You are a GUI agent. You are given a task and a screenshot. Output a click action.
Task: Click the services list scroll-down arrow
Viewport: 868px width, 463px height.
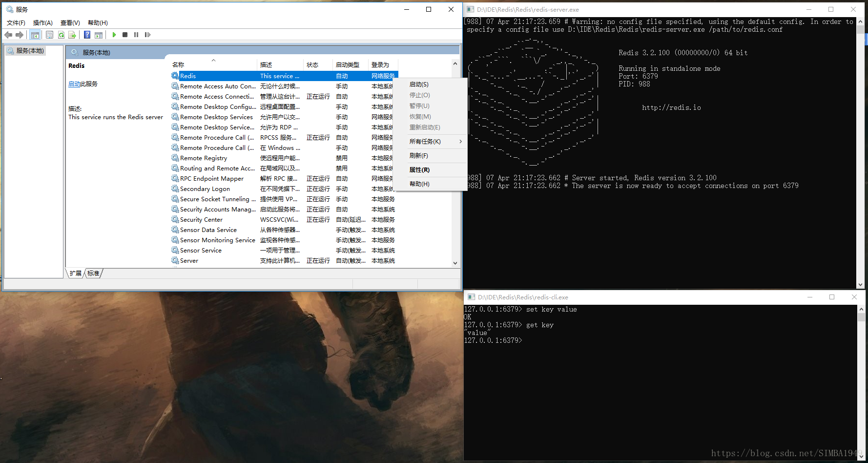click(x=455, y=263)
